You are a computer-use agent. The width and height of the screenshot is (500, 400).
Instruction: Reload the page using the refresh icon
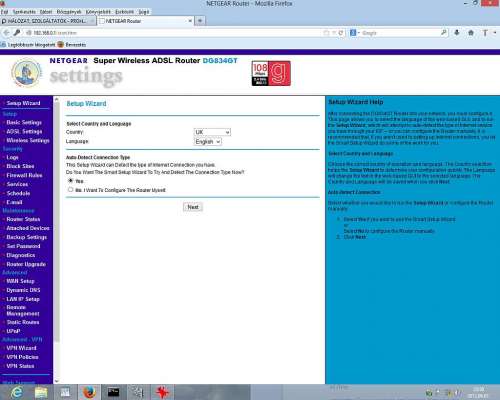click(x=341, y=33)
